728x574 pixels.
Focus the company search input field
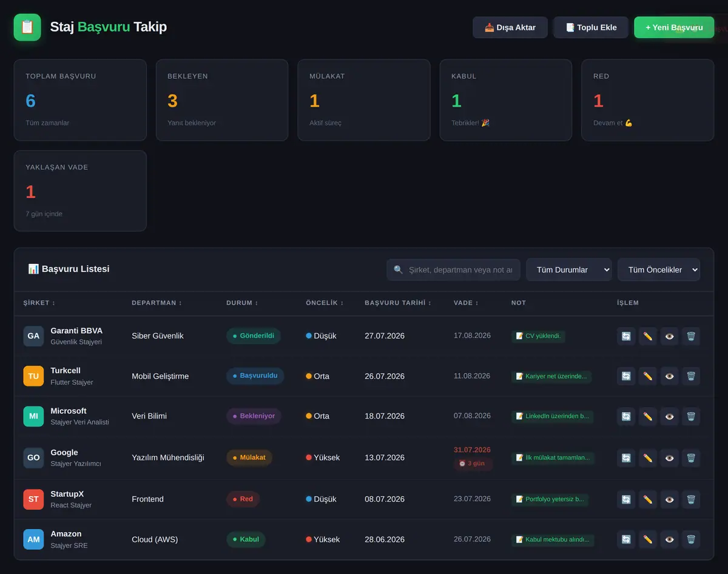453,270
